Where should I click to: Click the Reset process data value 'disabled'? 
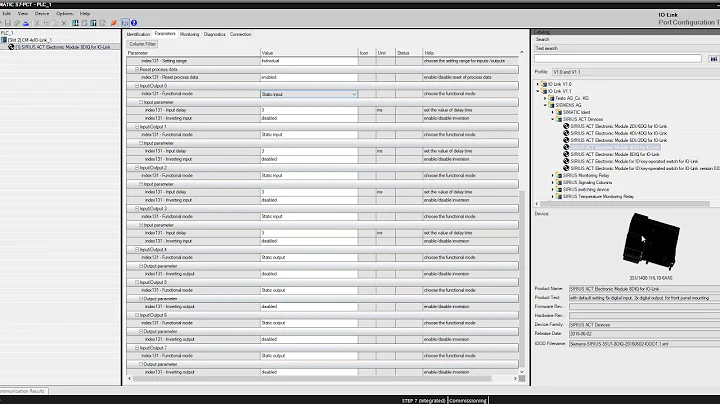point(309,77)
